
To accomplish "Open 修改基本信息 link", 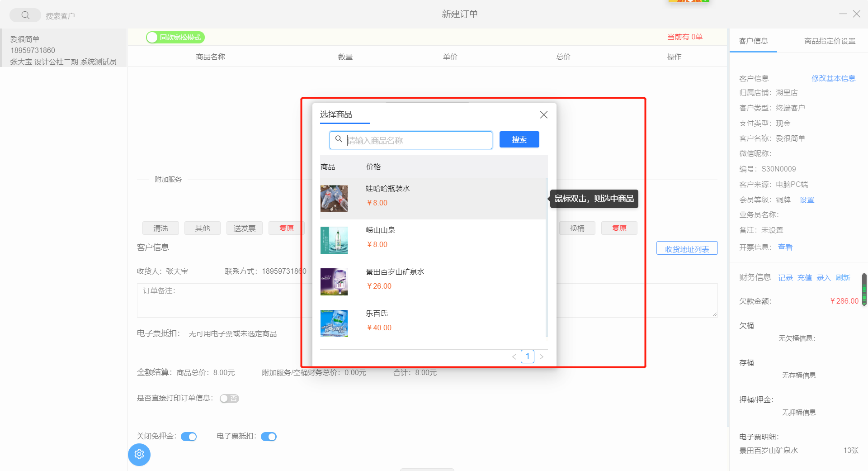I will click(833, 78).
